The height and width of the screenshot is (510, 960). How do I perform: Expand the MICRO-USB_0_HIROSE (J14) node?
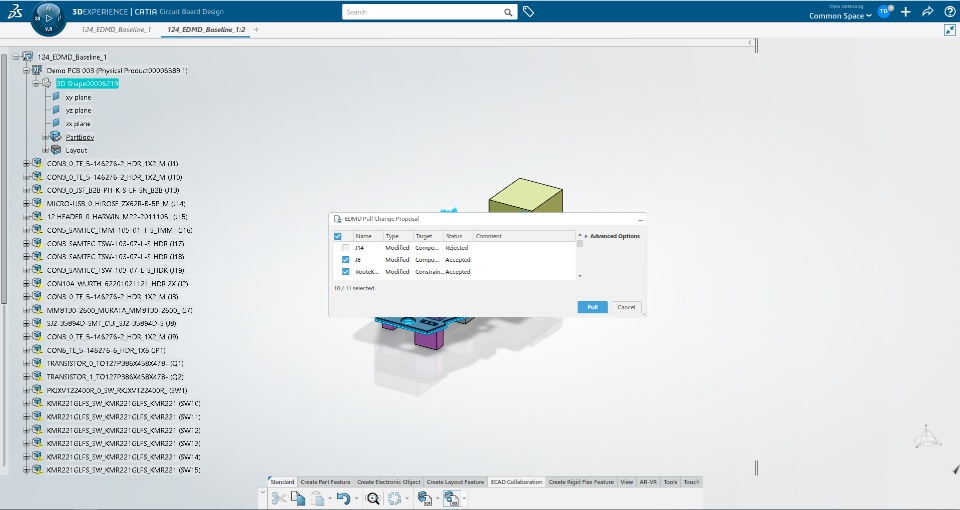point(26,203)
